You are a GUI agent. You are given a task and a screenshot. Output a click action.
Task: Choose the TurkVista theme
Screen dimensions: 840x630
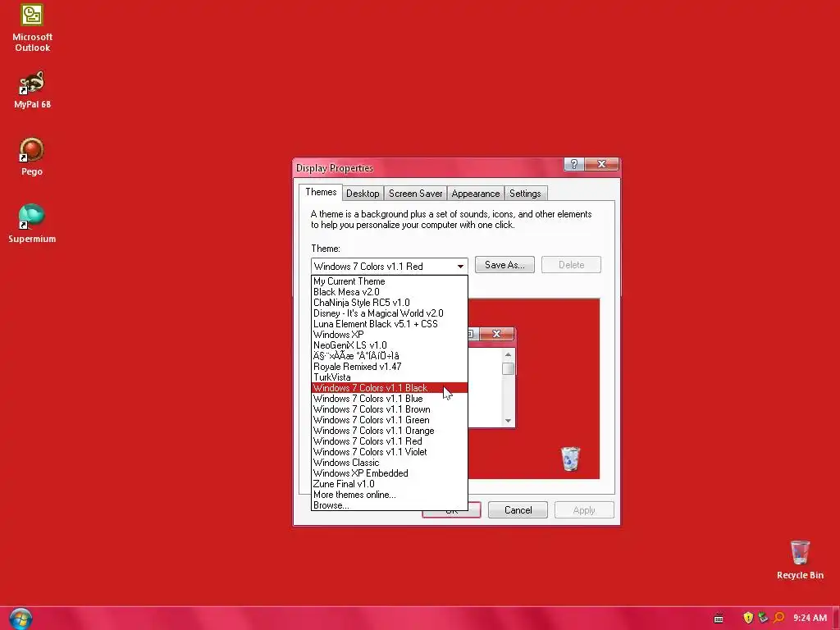pos(390,377)
